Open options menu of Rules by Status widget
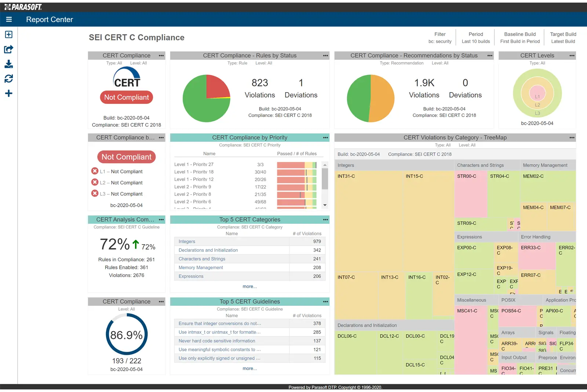Image resolution: width=587 pixels, height=392 pixels. (x=325, y=55)
